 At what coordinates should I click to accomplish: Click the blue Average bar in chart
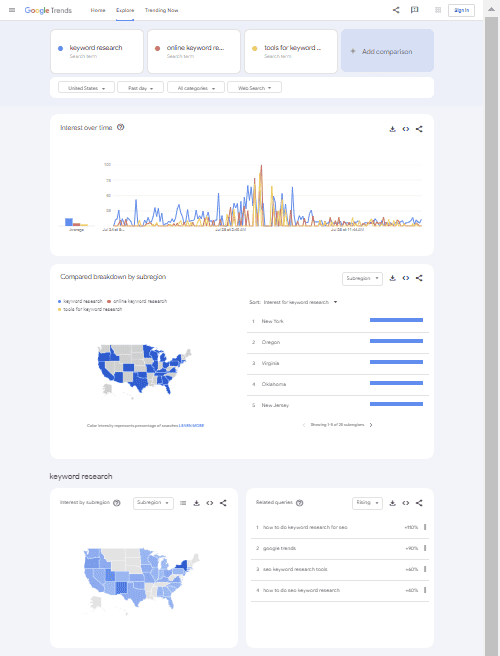(69, 222)
